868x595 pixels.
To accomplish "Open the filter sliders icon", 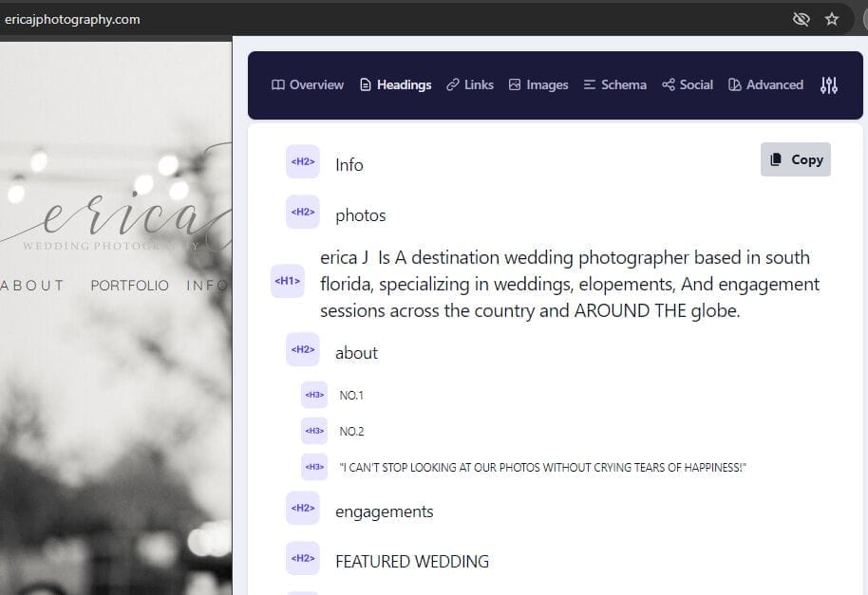I will tap(828, 84).
